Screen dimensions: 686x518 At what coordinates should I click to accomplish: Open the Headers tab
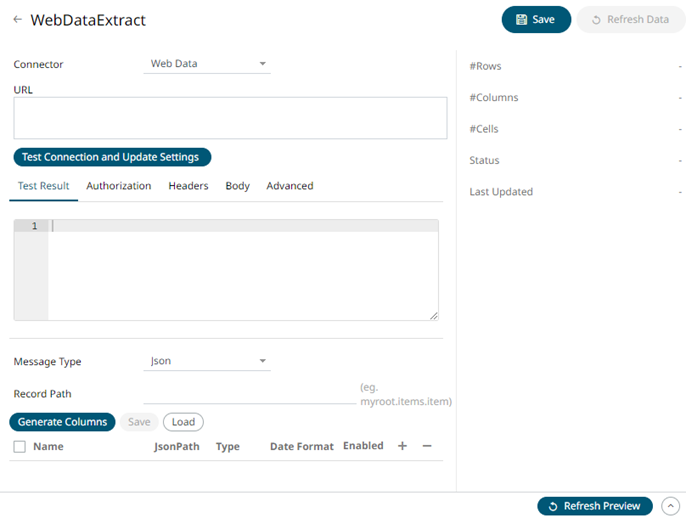click(188, 186)
